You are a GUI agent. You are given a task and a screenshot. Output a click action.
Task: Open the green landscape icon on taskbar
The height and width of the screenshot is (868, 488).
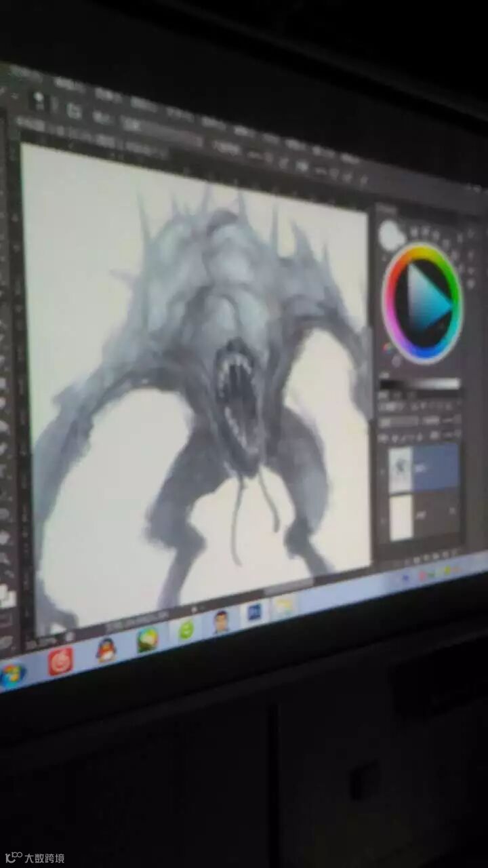click(148, 639)
